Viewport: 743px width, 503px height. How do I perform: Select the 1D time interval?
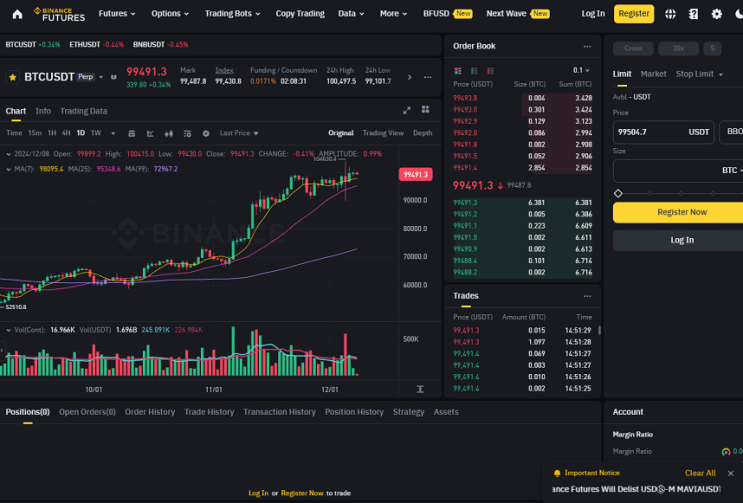point(81,133)
